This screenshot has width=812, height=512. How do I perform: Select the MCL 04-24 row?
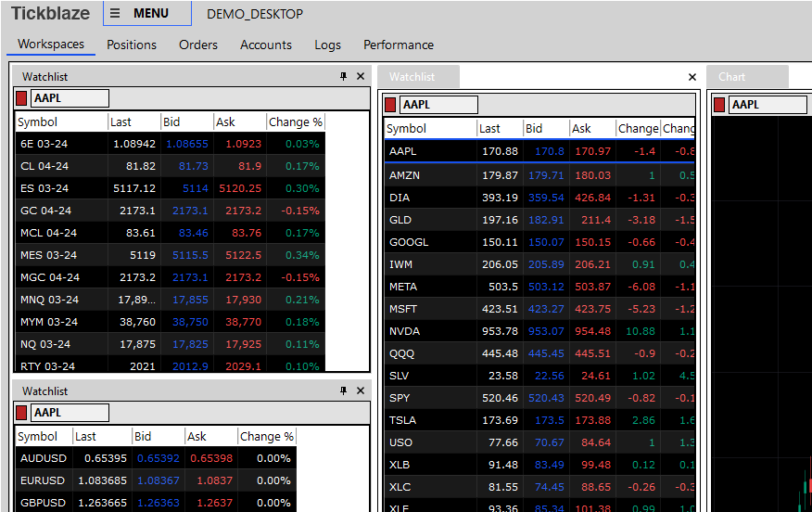point(171,233)
